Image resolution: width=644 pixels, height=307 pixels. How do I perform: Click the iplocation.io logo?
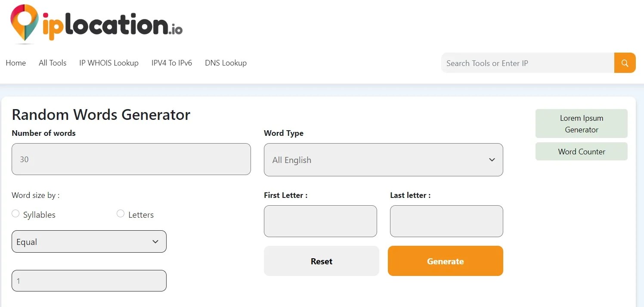coord(96,24)
